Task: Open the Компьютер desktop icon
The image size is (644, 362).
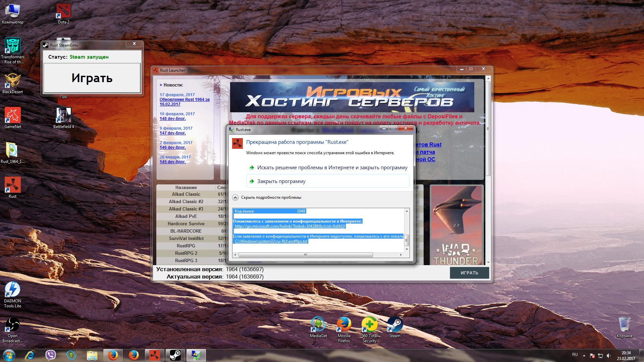Action: tap(13, 14)
